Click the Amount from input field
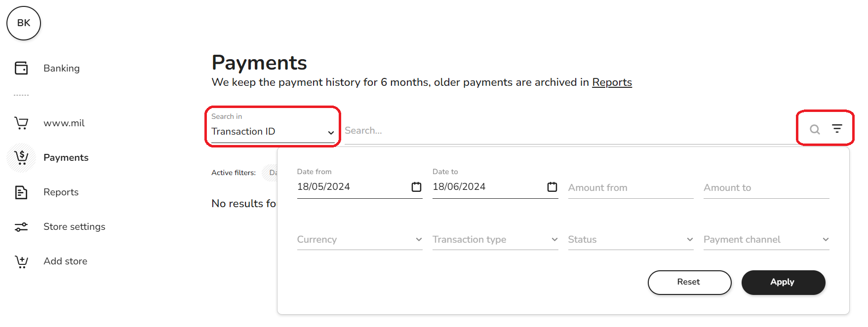The height and width of the screenshot is (327, 868). coord(631,188)
